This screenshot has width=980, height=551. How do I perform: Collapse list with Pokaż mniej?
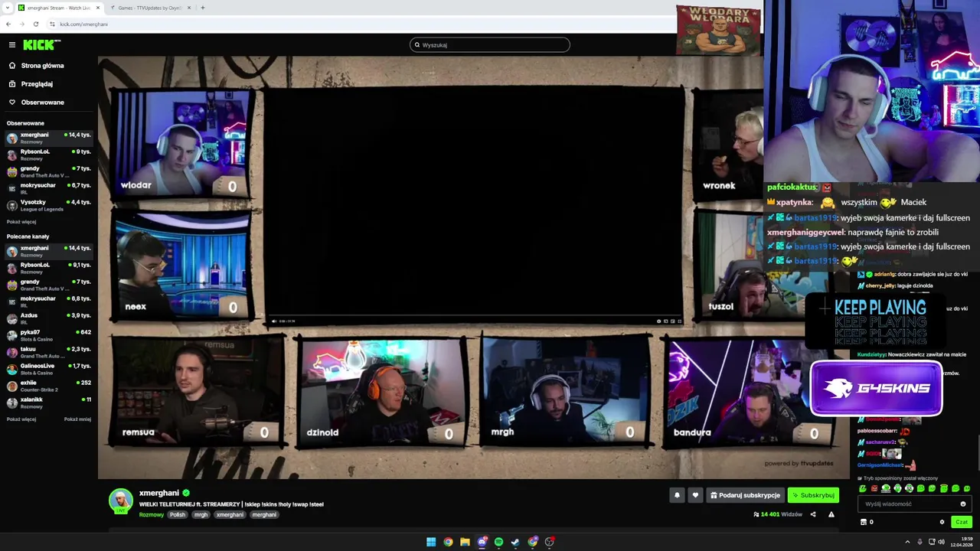(77, 419)
